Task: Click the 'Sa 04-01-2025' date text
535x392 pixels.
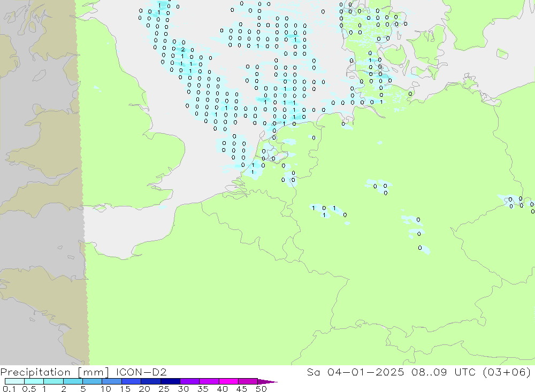Action: pos(355,372)
